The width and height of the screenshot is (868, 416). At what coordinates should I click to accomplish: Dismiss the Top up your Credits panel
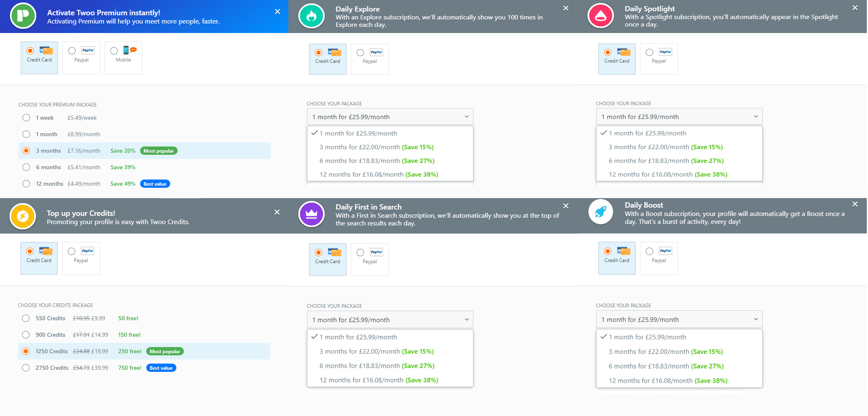point(277,212)
